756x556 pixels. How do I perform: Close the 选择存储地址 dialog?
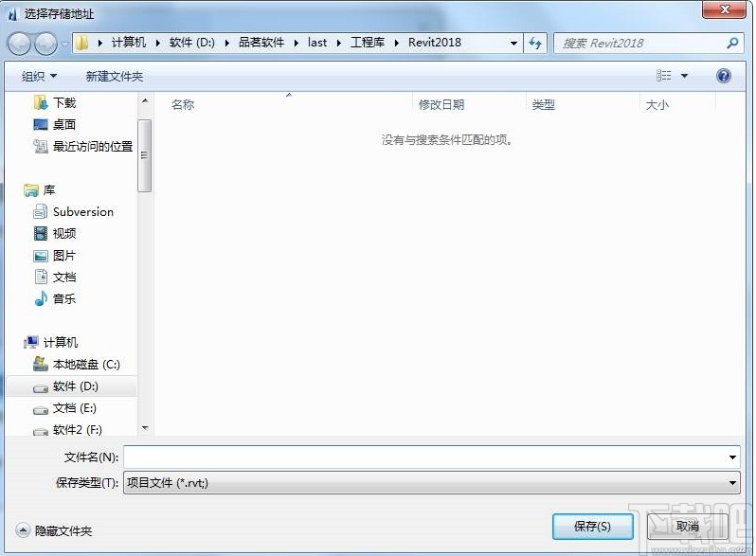(x=724, y=9)
